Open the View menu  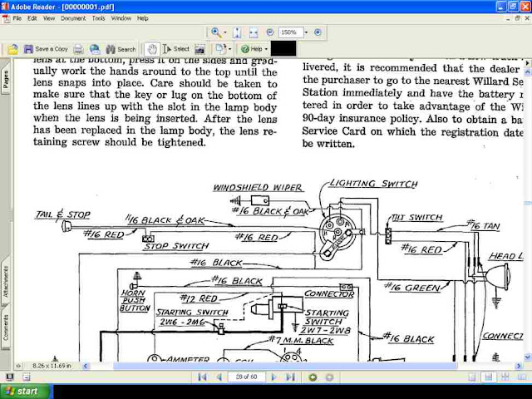49,18
